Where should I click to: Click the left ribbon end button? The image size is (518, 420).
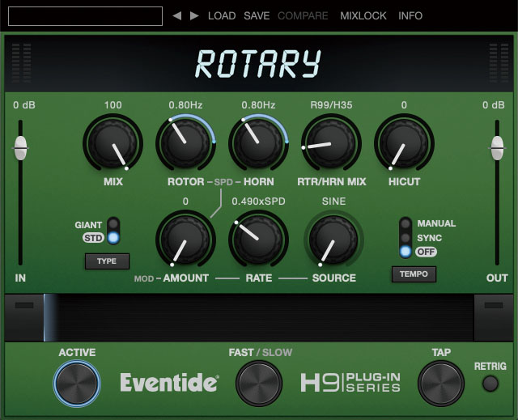pos(24,318)
